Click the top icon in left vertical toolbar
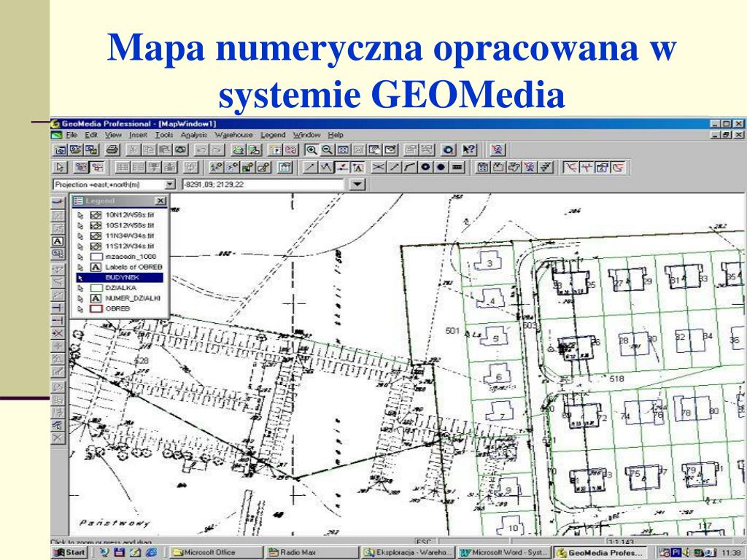747x560 pixels. click(58, 203)
